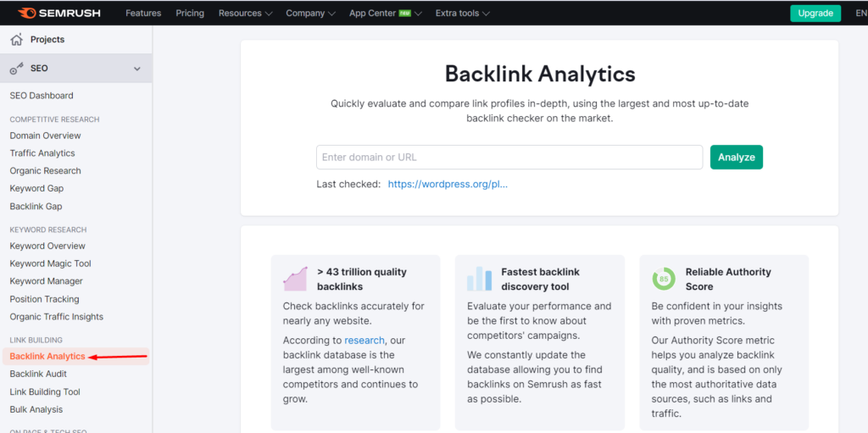Collapse the SEO sidebar section chevron
The width and height of the screenshot is (868, 433).
[137, 69]
